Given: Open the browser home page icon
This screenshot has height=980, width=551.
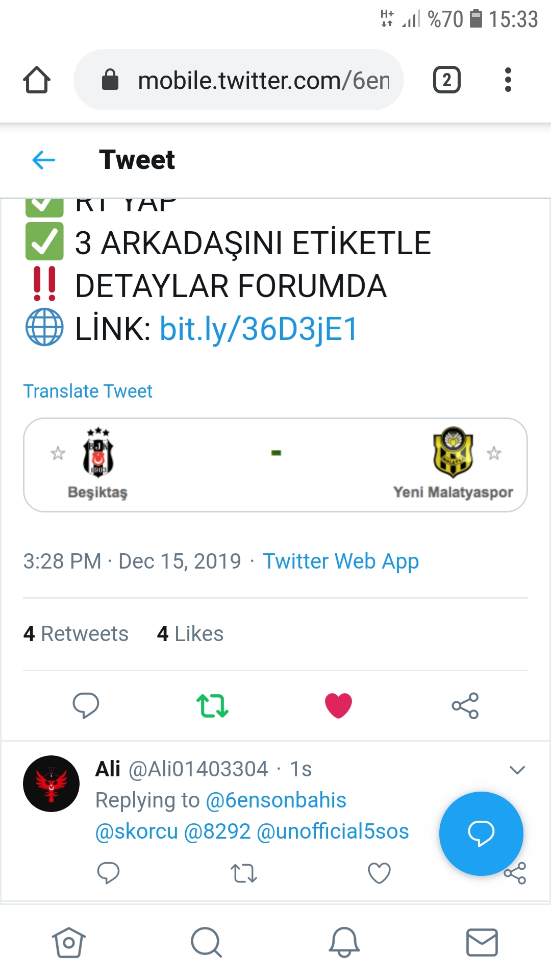Looking at the screenshot, I should click(x=37, y=80).
